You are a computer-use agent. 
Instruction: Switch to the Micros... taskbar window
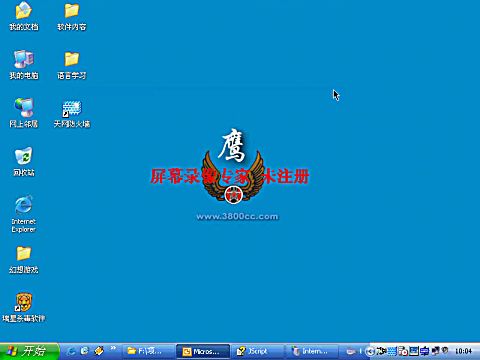tap(203, 351)
